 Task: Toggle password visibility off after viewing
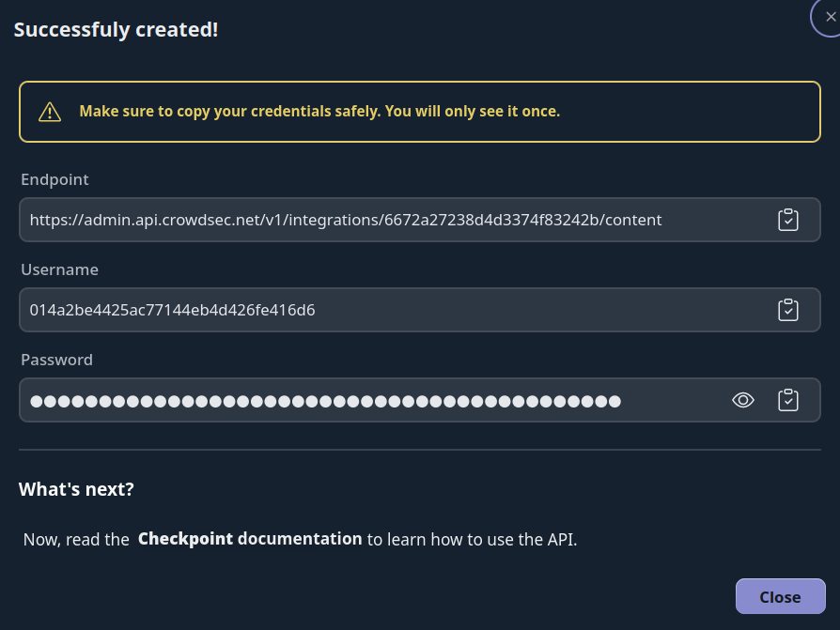(743, 399)
